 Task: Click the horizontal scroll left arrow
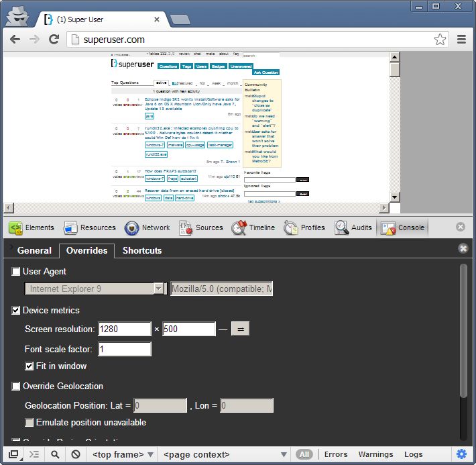click(x=9, y=208)
